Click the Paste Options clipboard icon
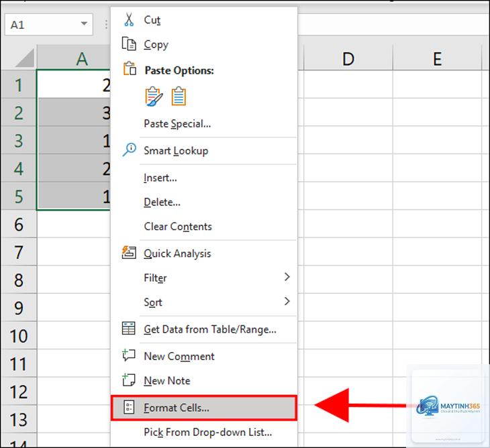Screen dimensions: 490x448 coord(130,68)
